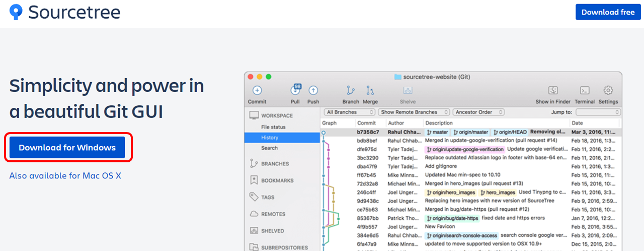The image size is (644, 251).
Task: Click the Download free button
Action: [x=608, y=12]
